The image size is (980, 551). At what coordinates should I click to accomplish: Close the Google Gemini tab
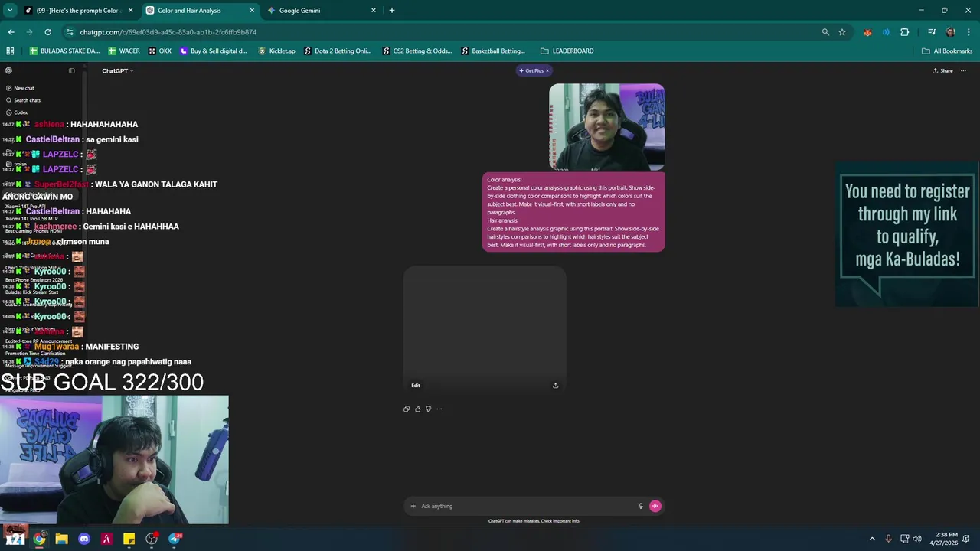[x=374, y=11]
